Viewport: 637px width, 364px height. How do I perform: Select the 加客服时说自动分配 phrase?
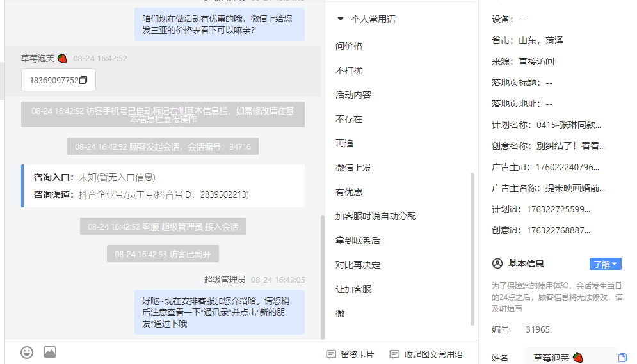[x=376, y=216]
